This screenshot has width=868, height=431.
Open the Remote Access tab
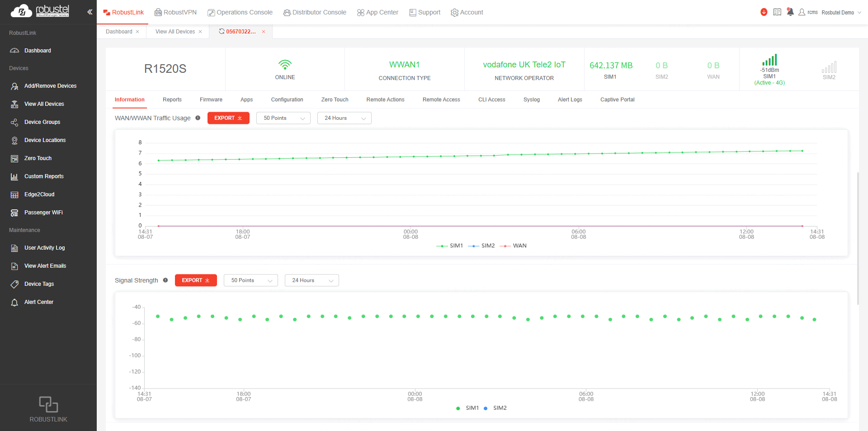pos(441,99)
